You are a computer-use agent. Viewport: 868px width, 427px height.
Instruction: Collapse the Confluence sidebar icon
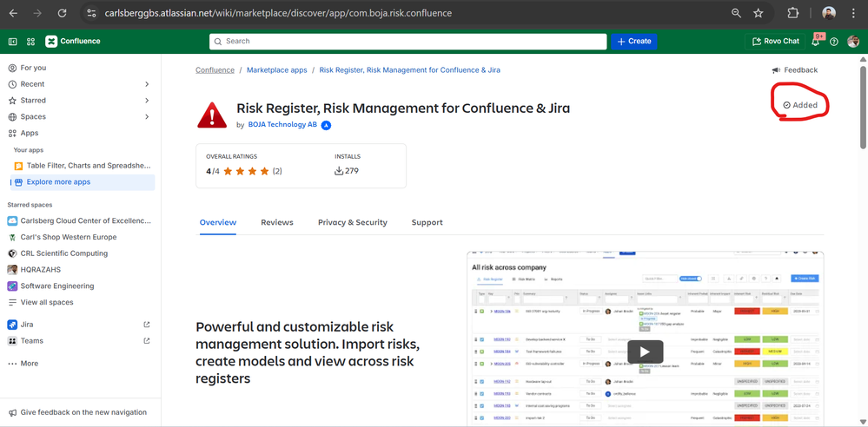click(12, 42)
